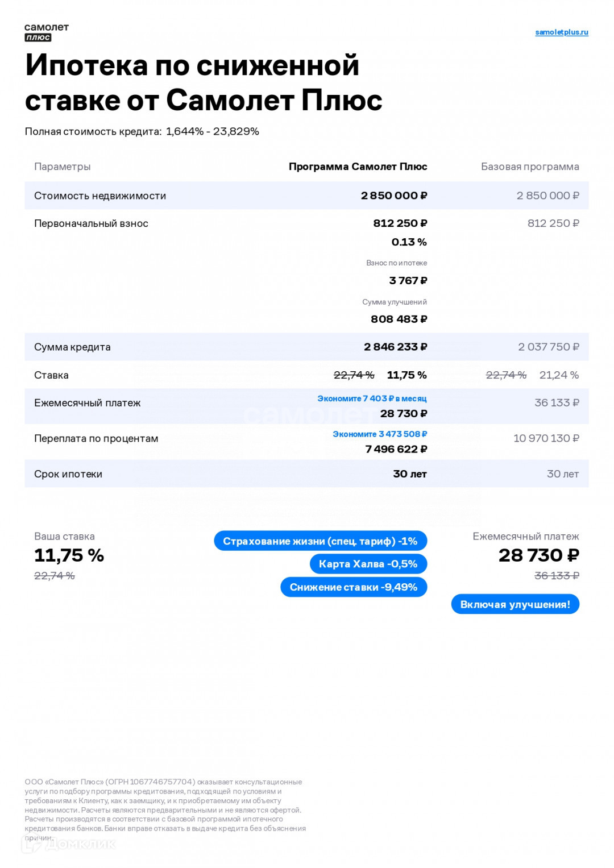
Task: Open the samoletplus.ru link
Action: pos(561,32)
